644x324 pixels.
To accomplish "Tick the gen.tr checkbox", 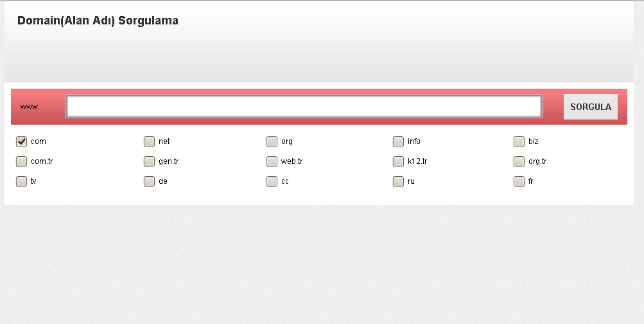I will pyautogui.click(x=149, y=161).
